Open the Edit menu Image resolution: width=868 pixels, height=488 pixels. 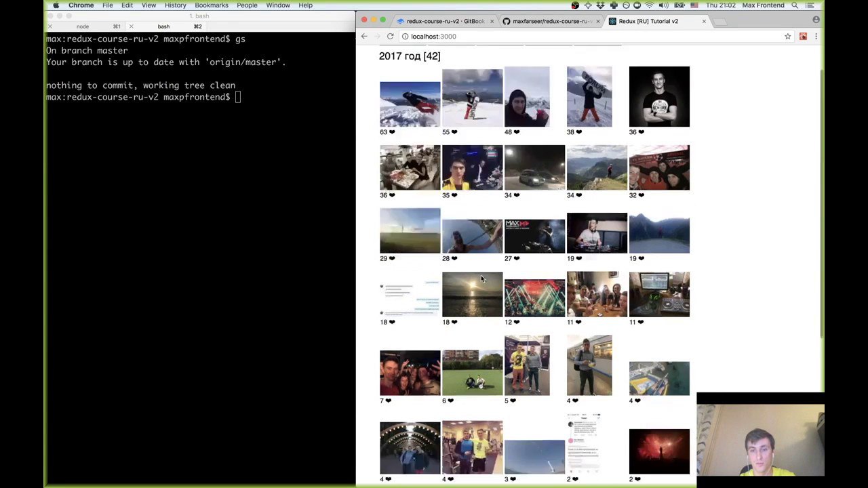pyautogui.click(x=127, y=5)
